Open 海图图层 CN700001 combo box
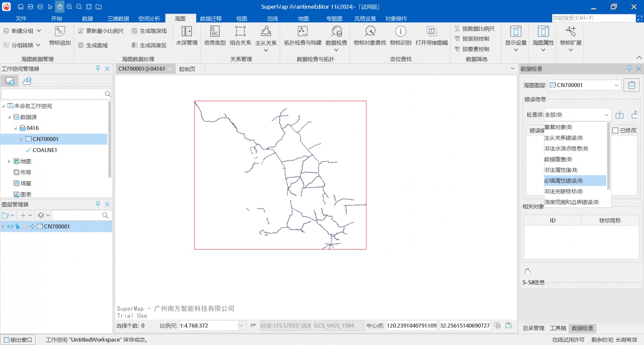The width and height of the screenshot is (644, 345). pyautogui.click(x=585, y=85)
